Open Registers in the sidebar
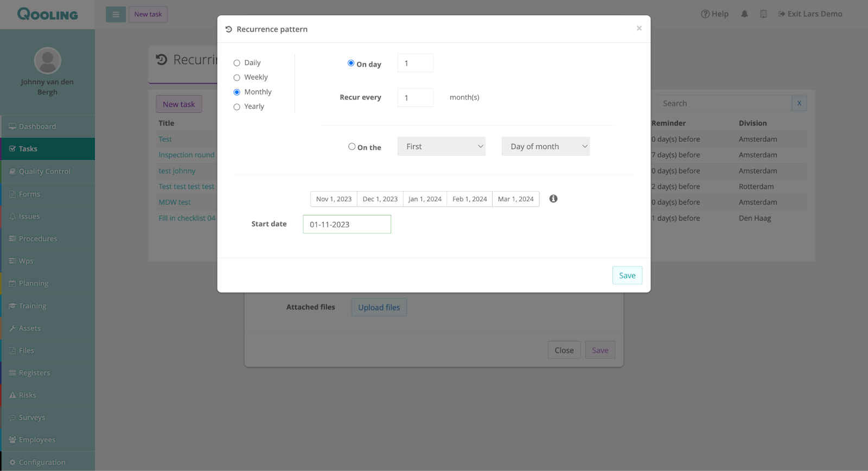The height and width of the screenshot is (471, 868). [x=48, y=373]
